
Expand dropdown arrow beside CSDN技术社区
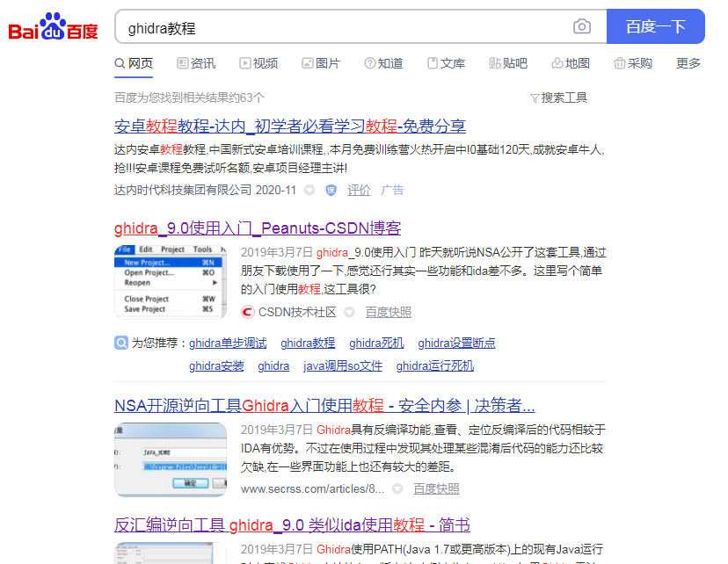click(349, 312)
